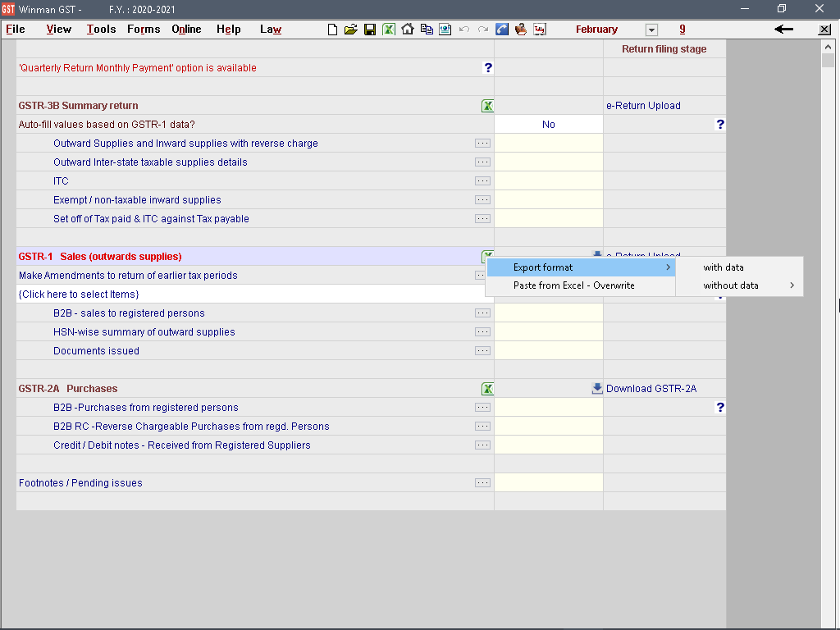This screenshot has height=630, width=840.
Task: Open the ellipsis button for ITC row
Action: pyautogui.click(x=482, y=181)
